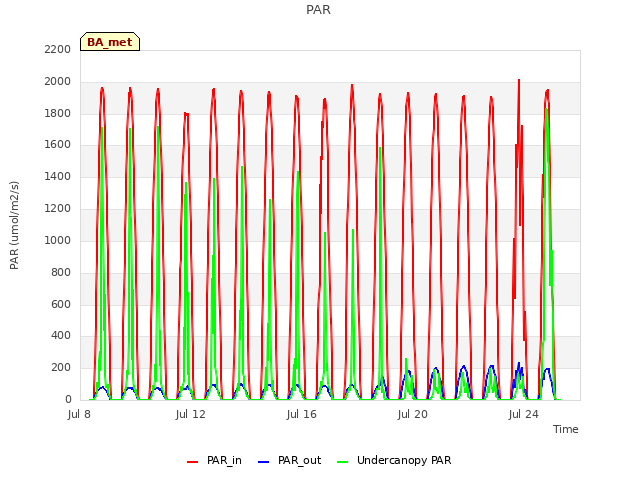Image resolution: width=640 pixels, height=480 pixels.
Task: Click the 1200 y-axis tick label
Action: (58, 209)
